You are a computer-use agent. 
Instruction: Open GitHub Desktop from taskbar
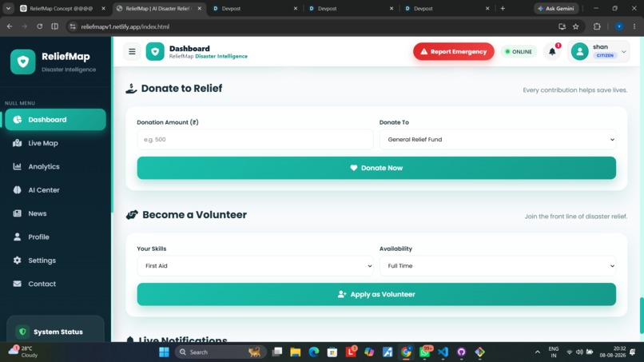tap(461, 352)
